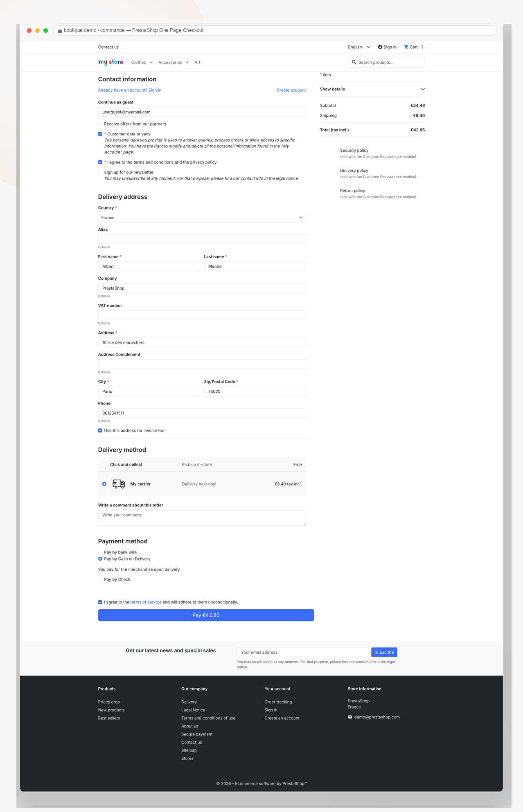Screen dimensions: 523x812
Task: Click the my store logo
Action: pos(110,62)
